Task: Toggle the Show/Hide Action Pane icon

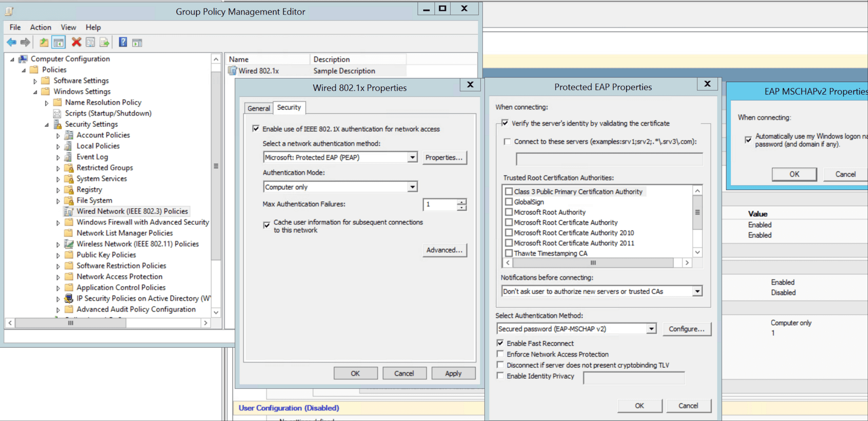Action: pos(137,42)
